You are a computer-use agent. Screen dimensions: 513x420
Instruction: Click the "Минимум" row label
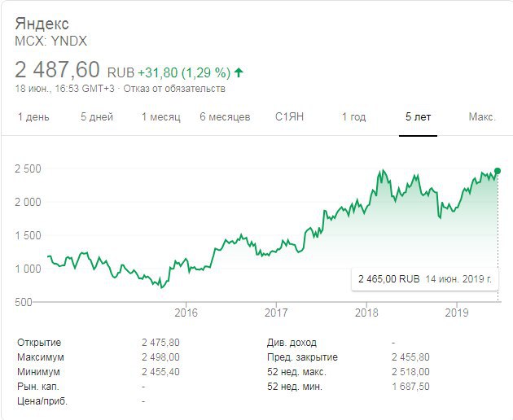pyautogui.click(x=38, y=372)
